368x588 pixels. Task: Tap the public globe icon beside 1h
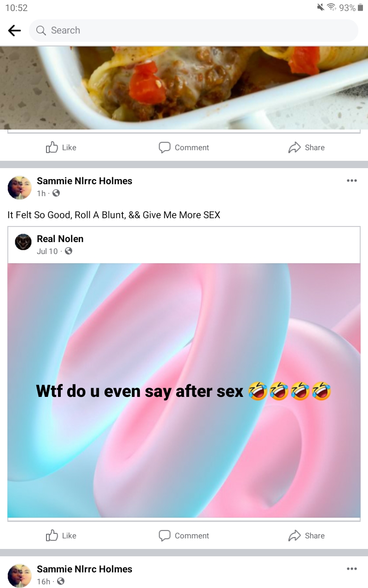[56, 193]
